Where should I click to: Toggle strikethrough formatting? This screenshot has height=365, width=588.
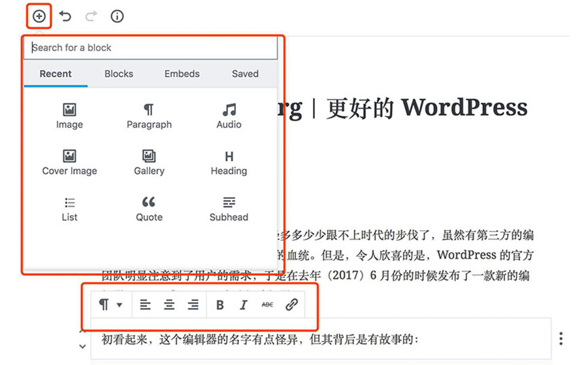(x=267, y=305)
